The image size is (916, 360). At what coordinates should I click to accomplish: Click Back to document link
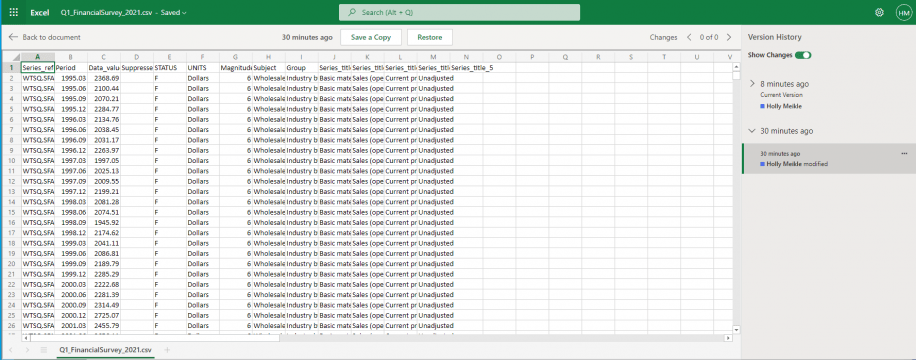point(51,37)
